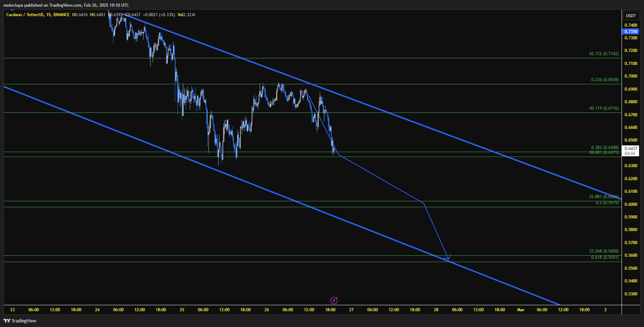This screenshot has height=327, width=644.
Task: Click the date label 27 on time axis
Action: (x=351, y=310)
